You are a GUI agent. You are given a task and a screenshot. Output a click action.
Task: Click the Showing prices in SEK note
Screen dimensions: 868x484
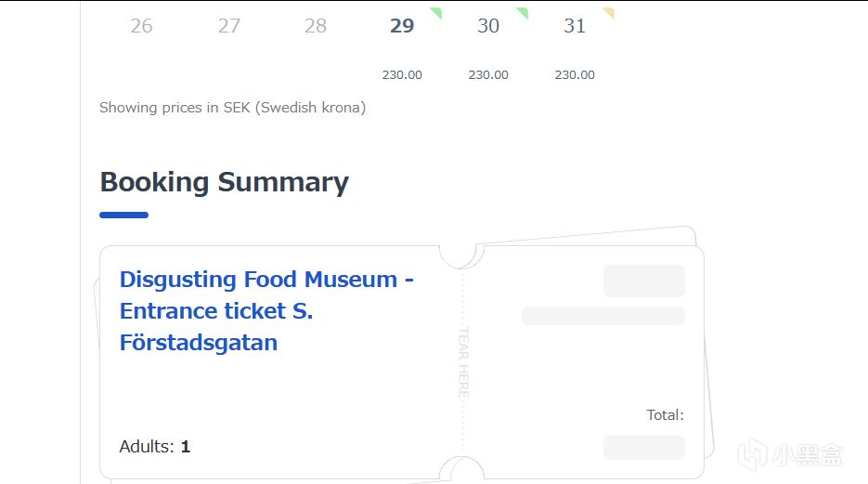(x=232, y=108)
